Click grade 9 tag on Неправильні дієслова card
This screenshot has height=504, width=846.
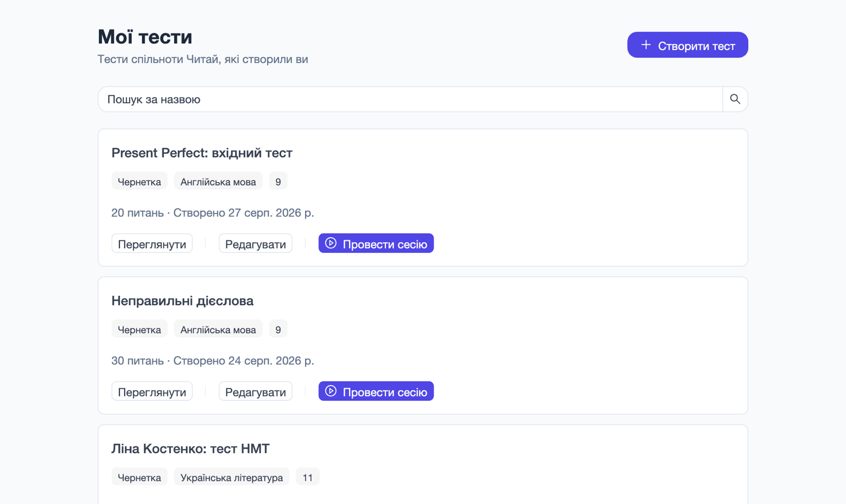[278, 329]
